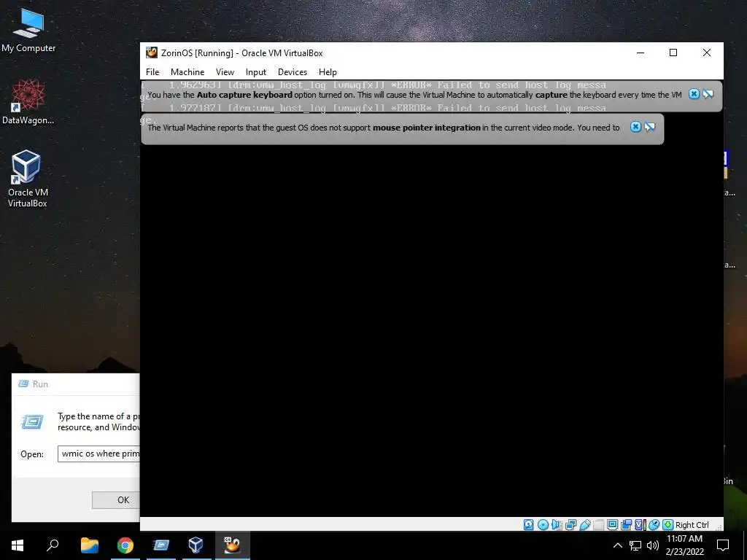Open the Input menu
The image size is (747, 560).
(256, 72)
